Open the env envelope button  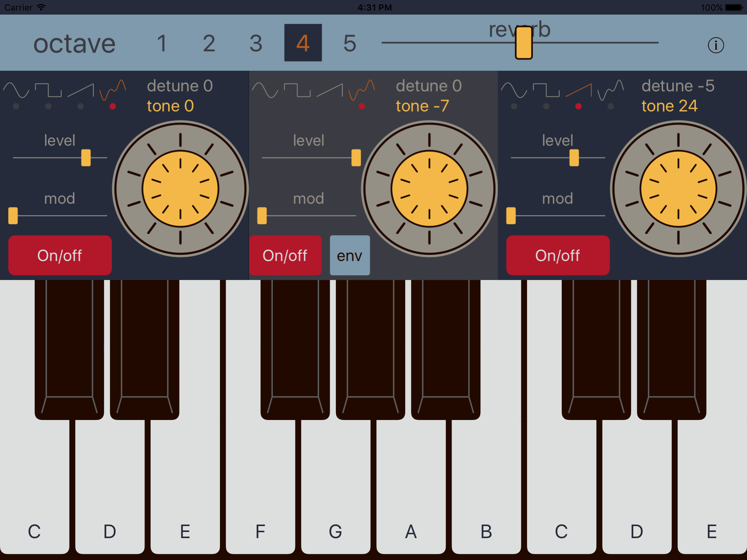point(349,255)
